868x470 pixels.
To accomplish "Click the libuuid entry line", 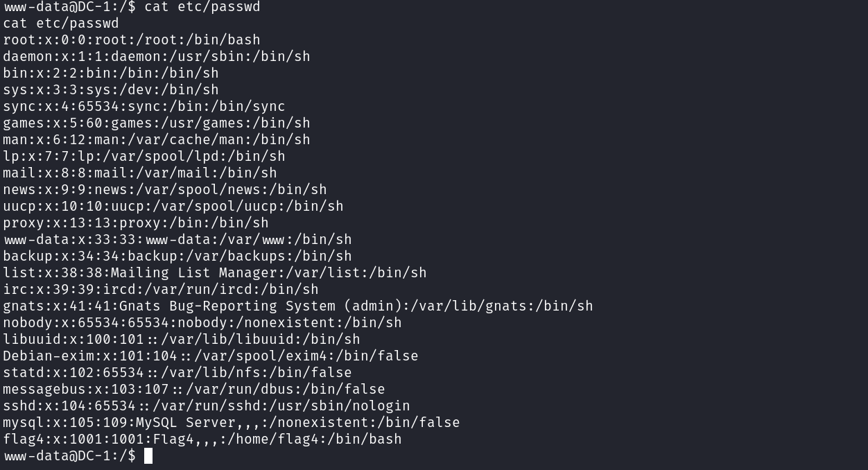I will tap(181, 340).
